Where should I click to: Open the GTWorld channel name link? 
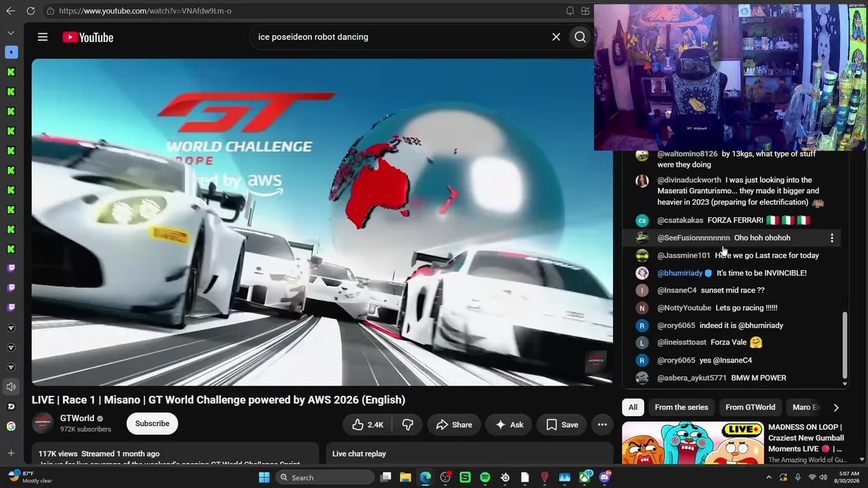click(77, 418)
